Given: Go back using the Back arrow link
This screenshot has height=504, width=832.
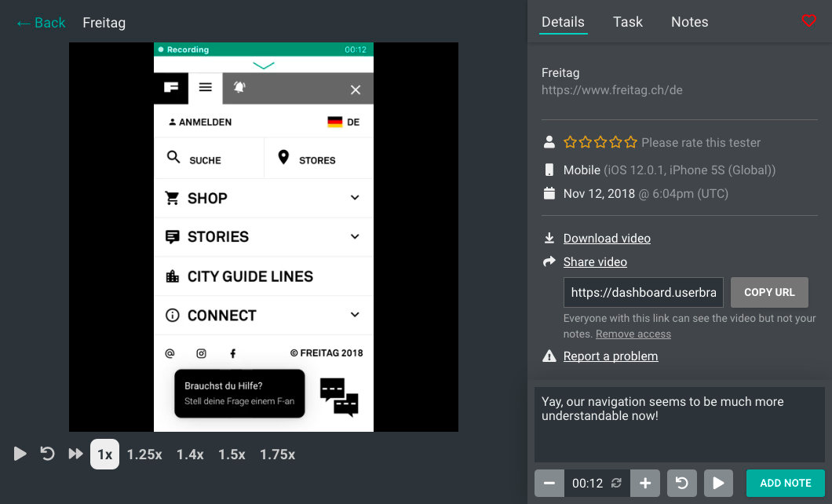Looking at the screenshot, I should (42, 23).
